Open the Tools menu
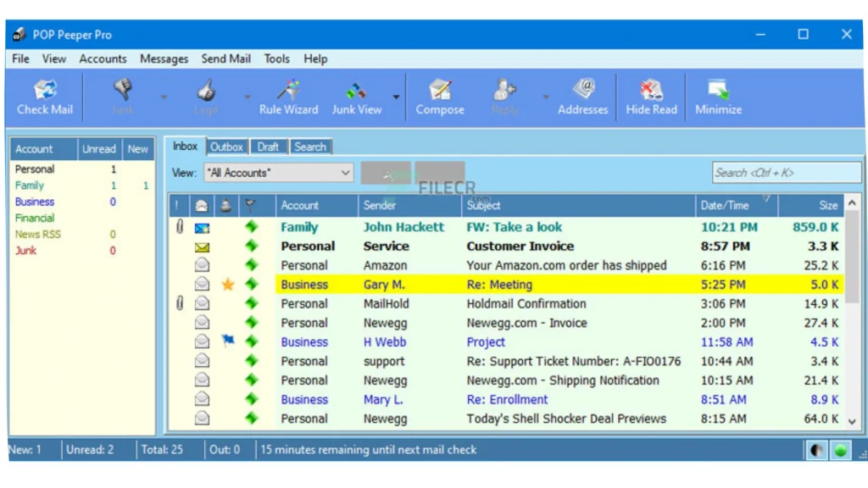This screenshot has height=488, width=868. point(276,58)
